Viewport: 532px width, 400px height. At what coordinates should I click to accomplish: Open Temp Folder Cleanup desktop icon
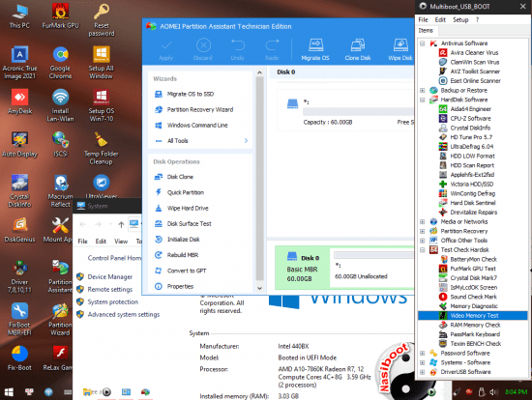pos(102,149)
